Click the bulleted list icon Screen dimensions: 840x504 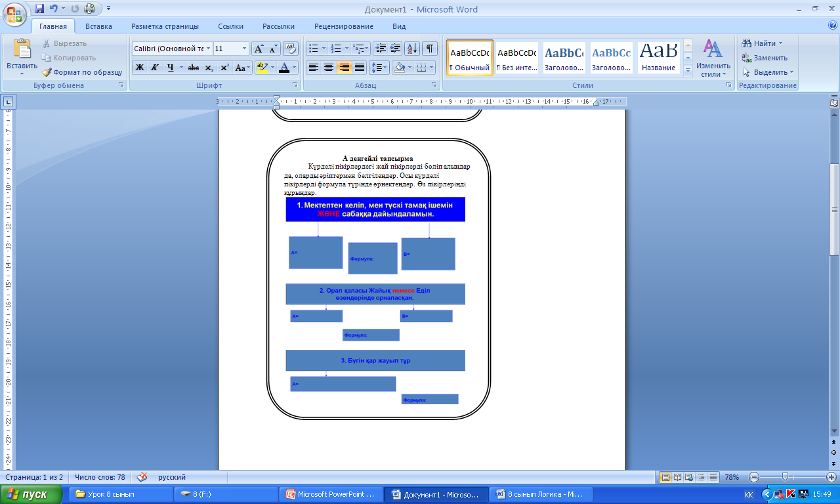pos(314,49)
